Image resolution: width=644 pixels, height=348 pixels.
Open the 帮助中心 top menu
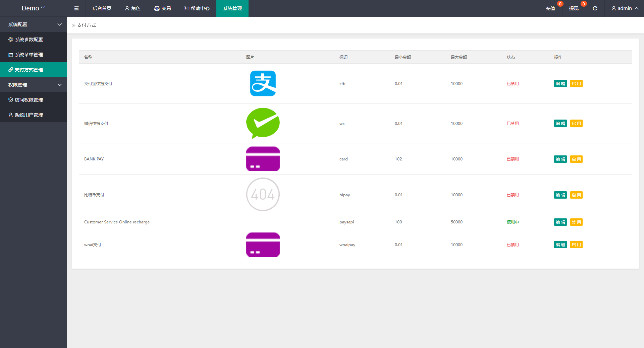click(197, 8)
